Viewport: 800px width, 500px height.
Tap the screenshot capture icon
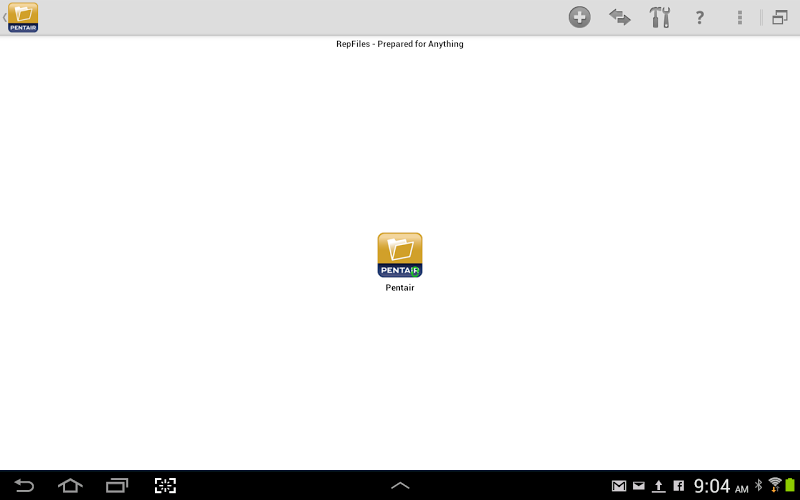[165, 485]
